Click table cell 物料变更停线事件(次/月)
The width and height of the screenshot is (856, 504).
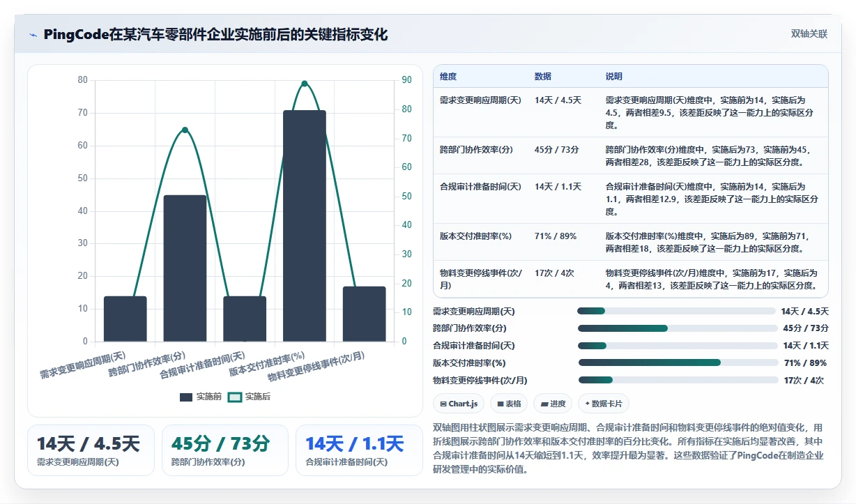(x=480, y=279)
